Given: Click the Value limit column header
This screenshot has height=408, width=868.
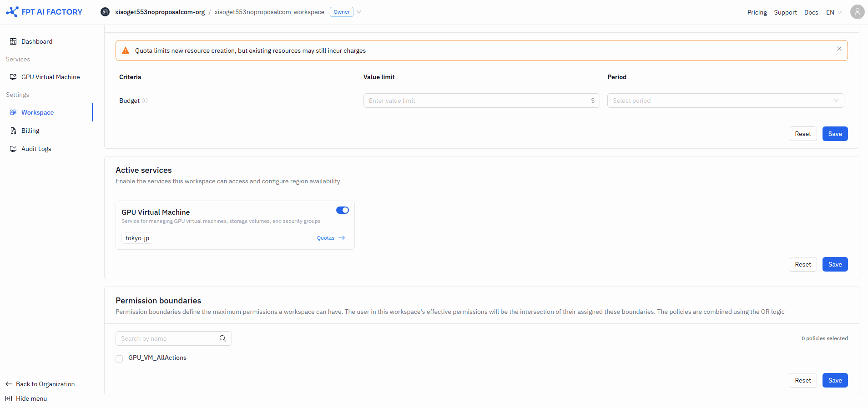Looking at the screenshot, I should [x=379, y=77].
